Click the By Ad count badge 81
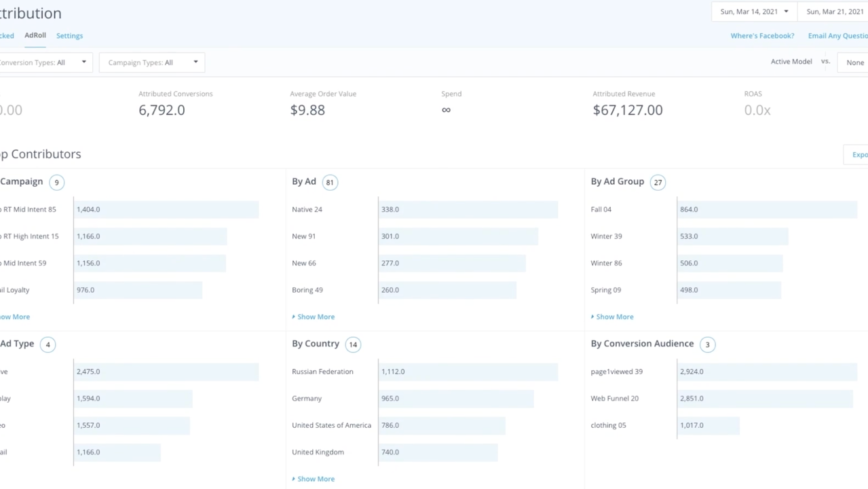868x489 pixels. (330, 183)
